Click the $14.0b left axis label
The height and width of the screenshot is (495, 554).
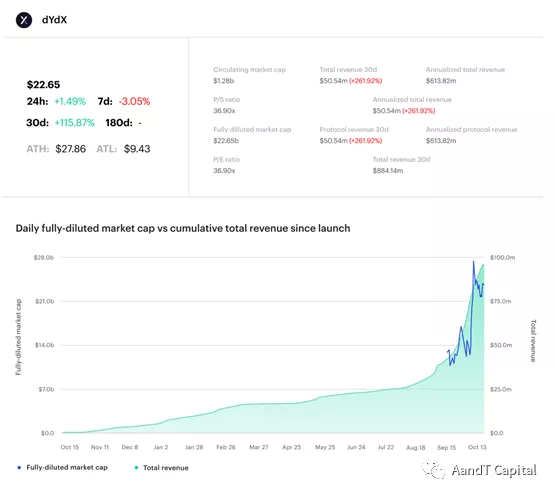[x=45, y=345]
